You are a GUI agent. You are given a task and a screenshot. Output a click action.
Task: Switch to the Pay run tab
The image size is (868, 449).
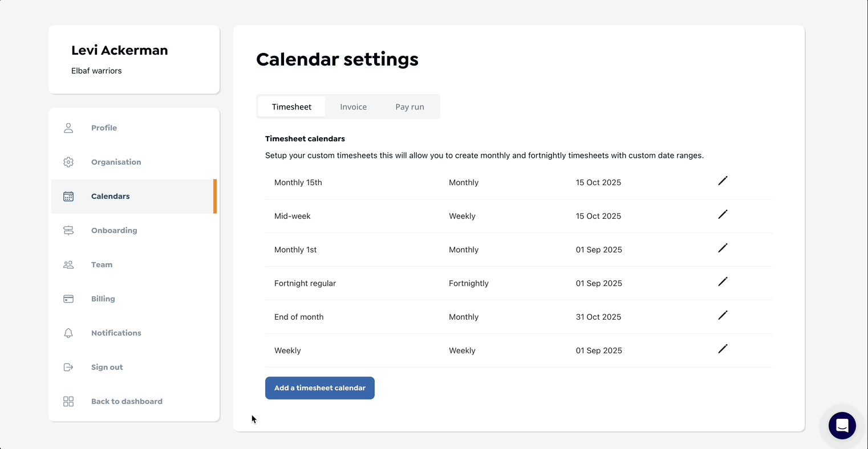[409, 107]
